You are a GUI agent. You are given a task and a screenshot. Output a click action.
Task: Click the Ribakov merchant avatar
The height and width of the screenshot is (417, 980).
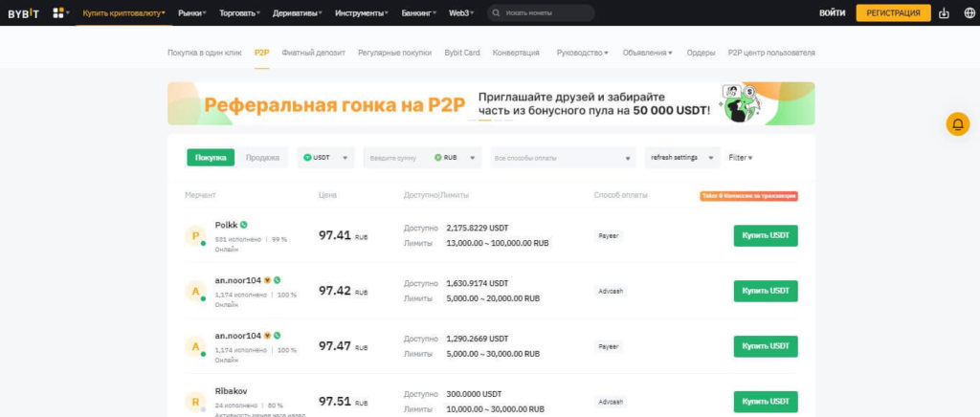(195, 402)
